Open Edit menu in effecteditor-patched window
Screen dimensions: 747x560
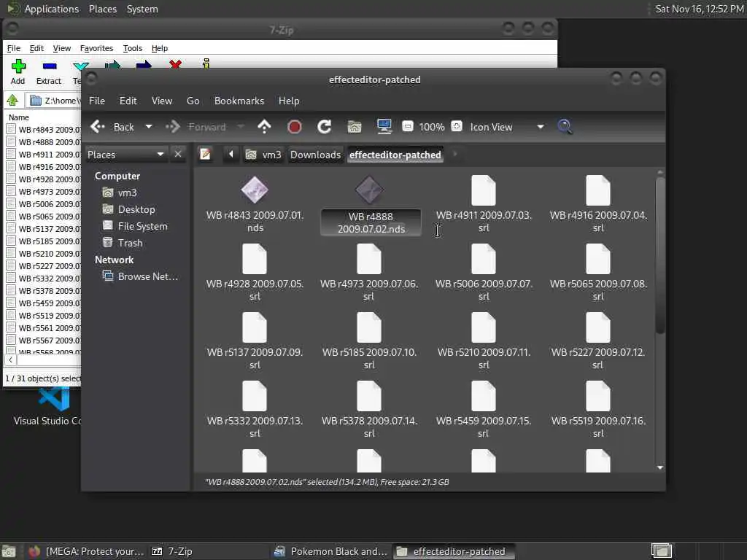pos(128,101)
